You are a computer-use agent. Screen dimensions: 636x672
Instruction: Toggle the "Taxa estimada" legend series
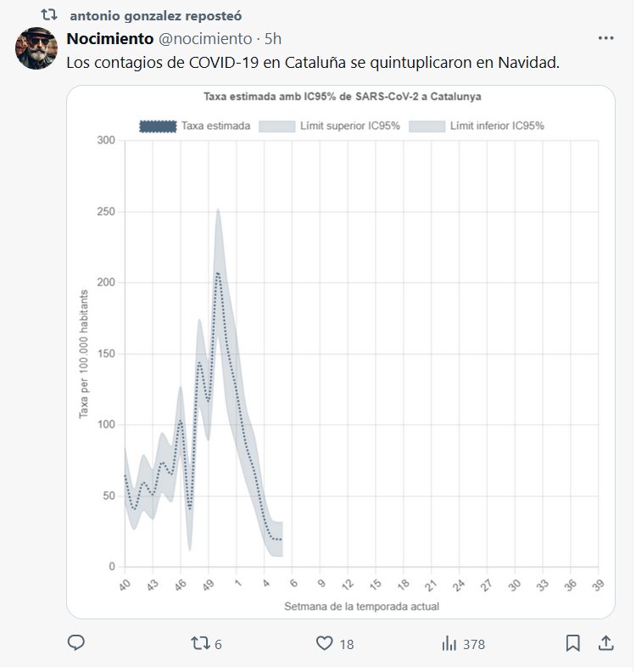click(x=215, y=126)
